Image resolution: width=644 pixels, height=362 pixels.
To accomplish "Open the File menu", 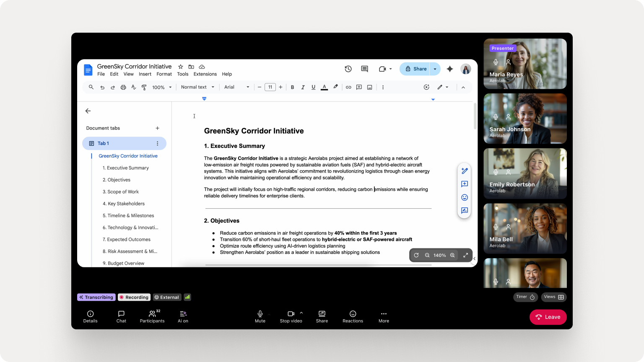I will 101,74.
